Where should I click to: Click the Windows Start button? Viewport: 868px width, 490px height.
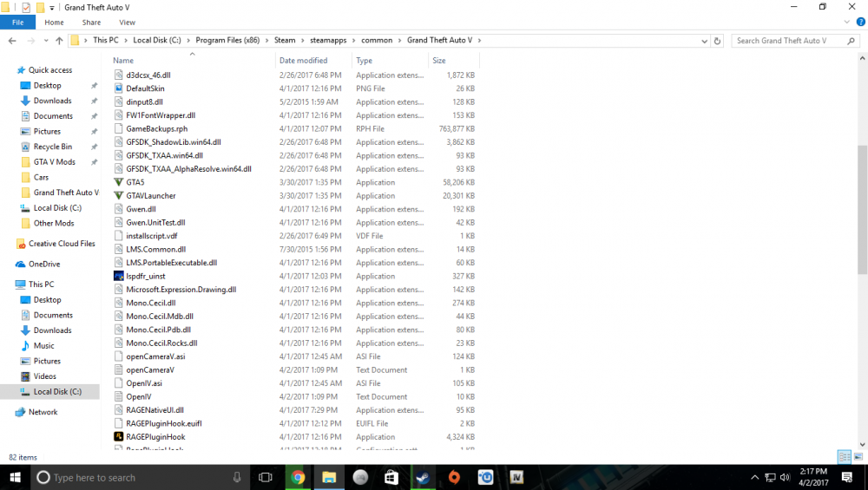[15, 477]
